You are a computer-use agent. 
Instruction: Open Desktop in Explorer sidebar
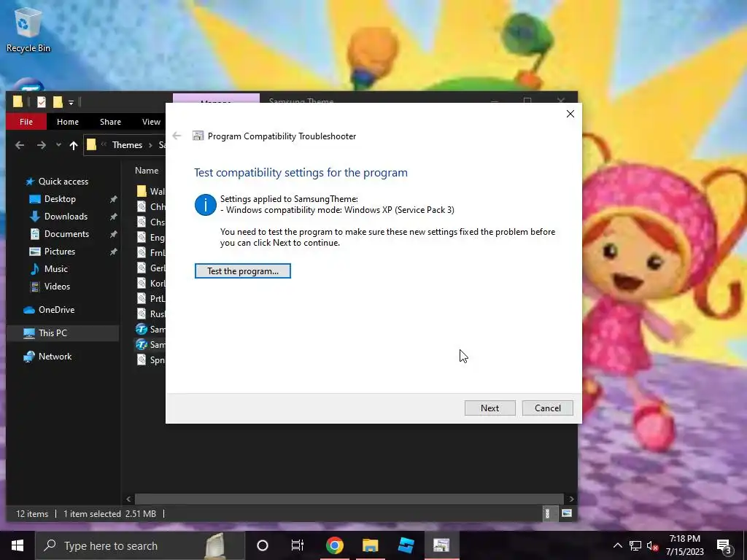coord(60,199)
